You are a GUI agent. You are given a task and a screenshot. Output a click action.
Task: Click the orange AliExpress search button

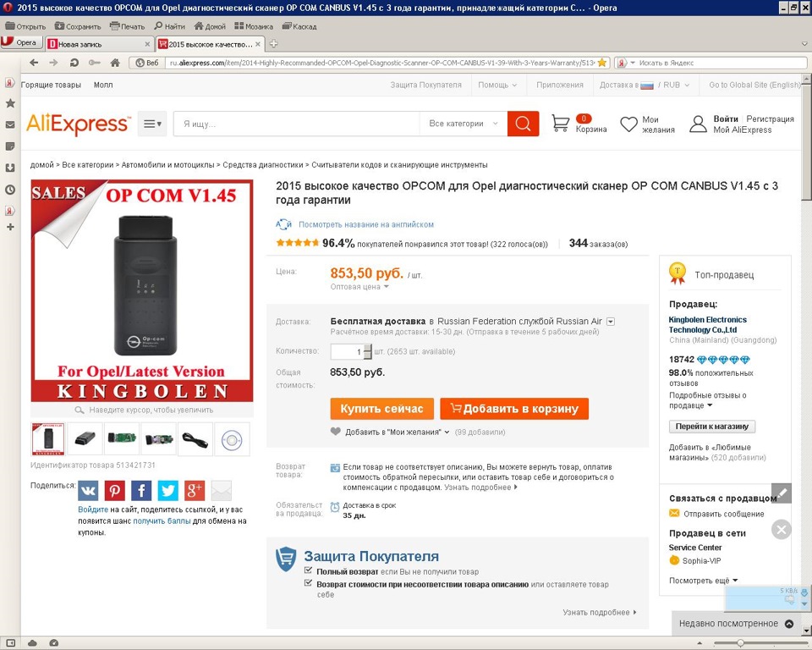tap(523, 124)
